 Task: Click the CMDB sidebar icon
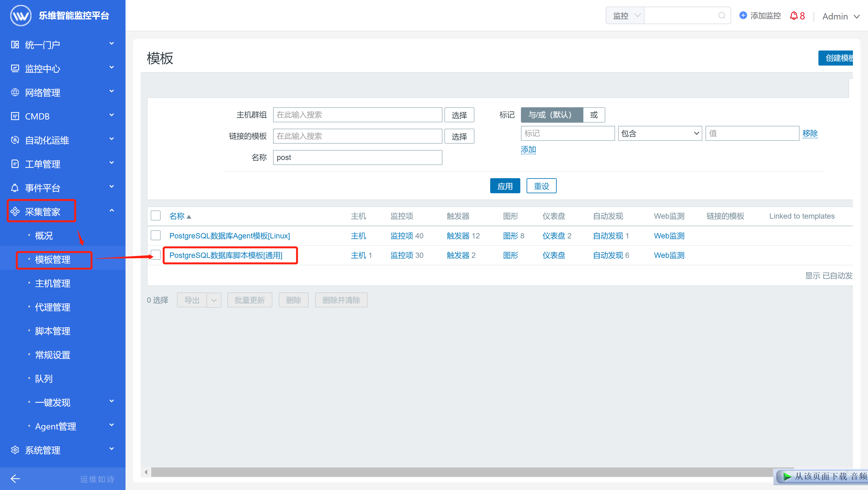15,116
